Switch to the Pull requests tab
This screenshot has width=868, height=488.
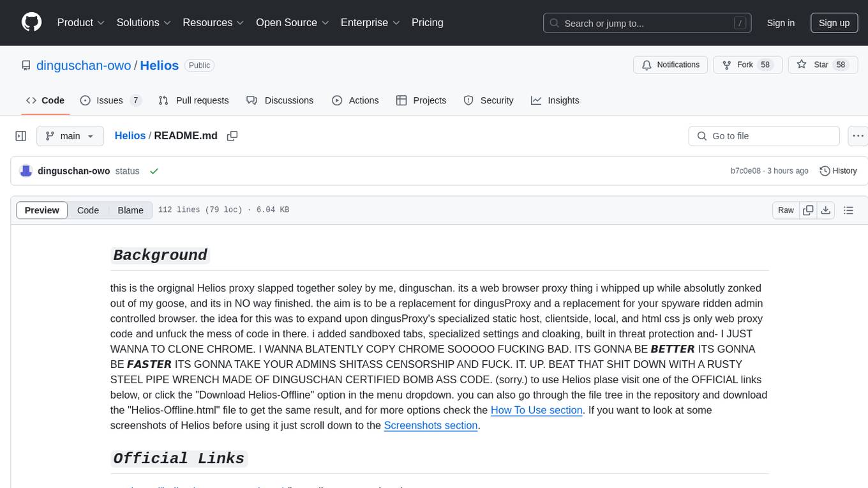[x=193, y=100]
